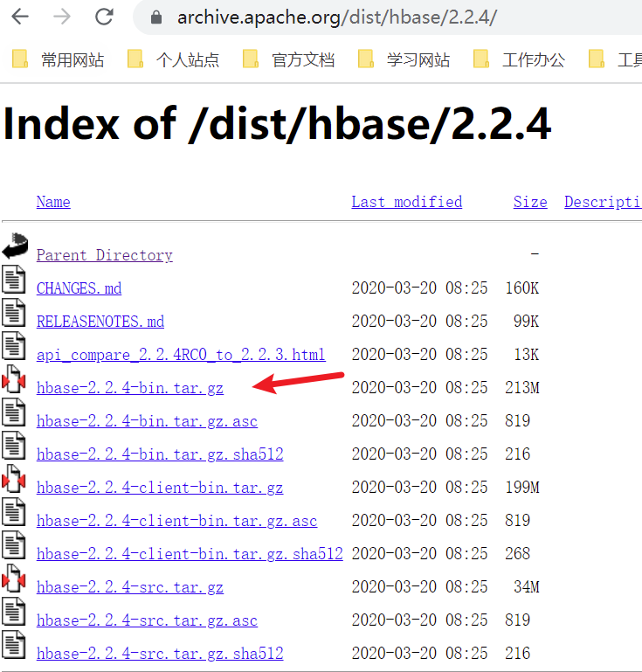Open hbase-2.2.4-client-bin.tar.gz.sha512 link

(x=190, y=554)
